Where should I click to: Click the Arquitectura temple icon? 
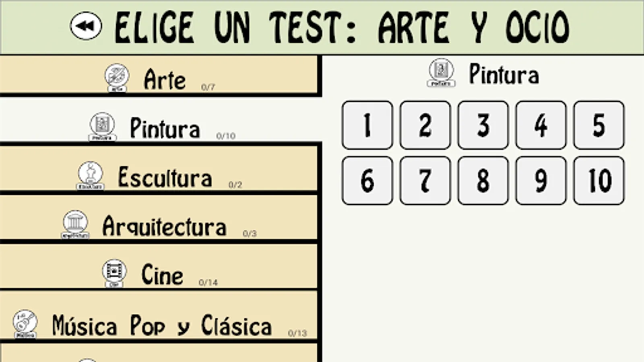point(75,224)
